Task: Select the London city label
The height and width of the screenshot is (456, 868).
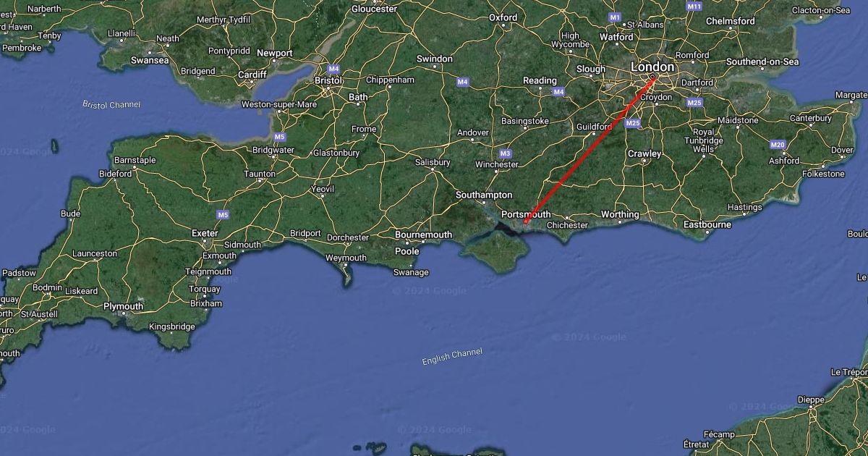Action: pyautogui.click(x=652, y=67)
